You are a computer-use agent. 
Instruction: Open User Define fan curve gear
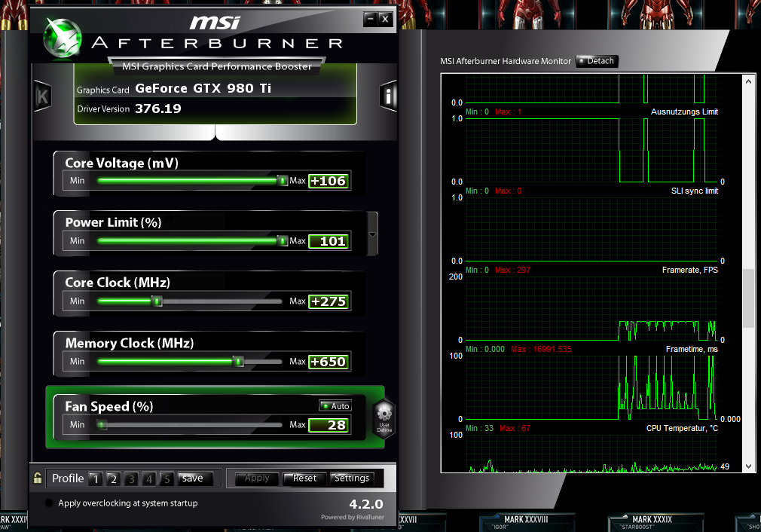pyautogui.click(x=384, y=418)
